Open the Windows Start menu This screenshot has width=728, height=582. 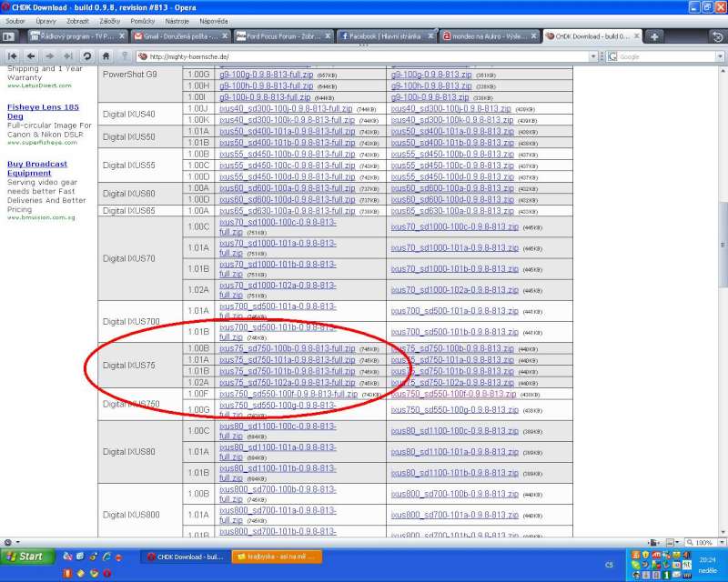(x=25, y=557)
